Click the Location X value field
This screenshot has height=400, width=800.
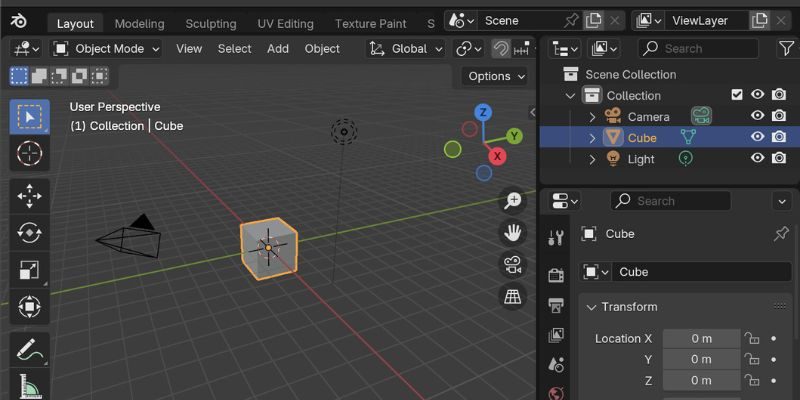702,339
